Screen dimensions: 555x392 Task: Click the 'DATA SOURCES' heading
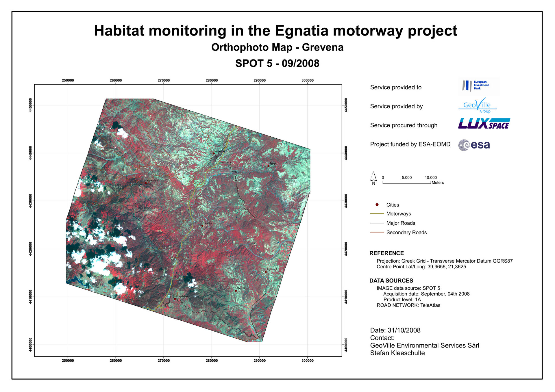coord(391,280)
